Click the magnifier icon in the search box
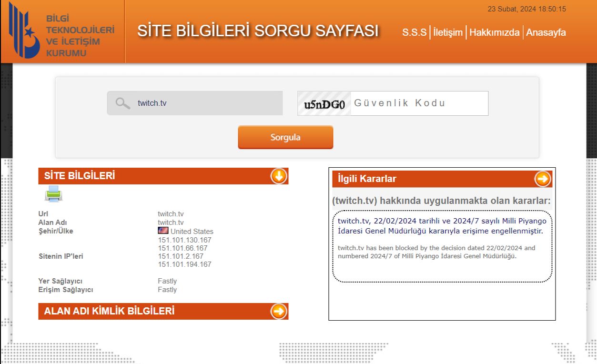 click(123, 103)
